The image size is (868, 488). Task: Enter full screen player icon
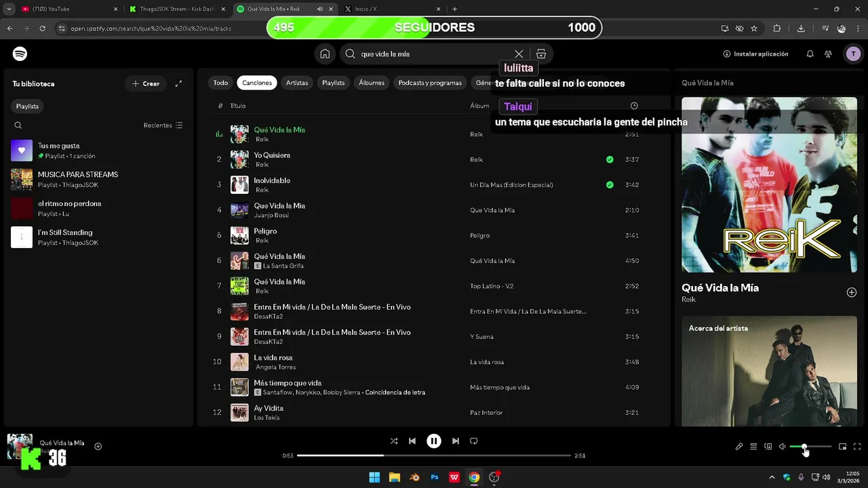[x=857, y=447]
